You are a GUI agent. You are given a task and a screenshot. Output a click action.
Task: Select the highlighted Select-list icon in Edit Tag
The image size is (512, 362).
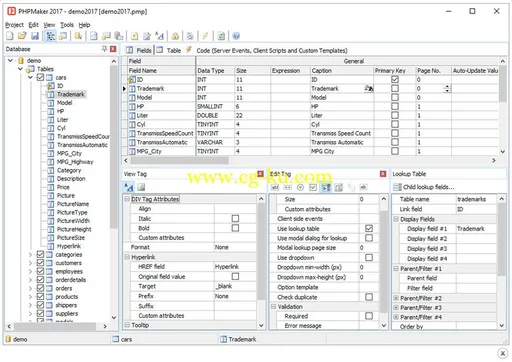pyautogui.click(x=326, y=187)
